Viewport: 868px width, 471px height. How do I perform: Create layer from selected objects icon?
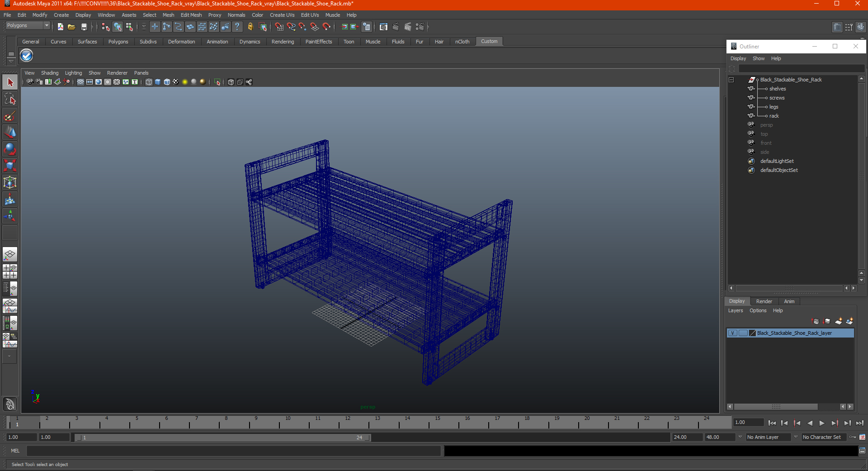click(x=850, y=321)
